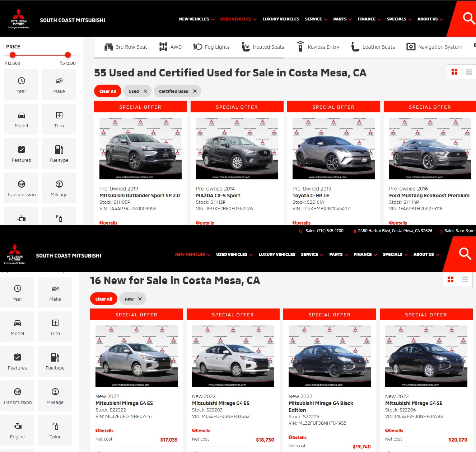
Task: Open Mileage filter in upper sidebar
Action: pos(59,188)
